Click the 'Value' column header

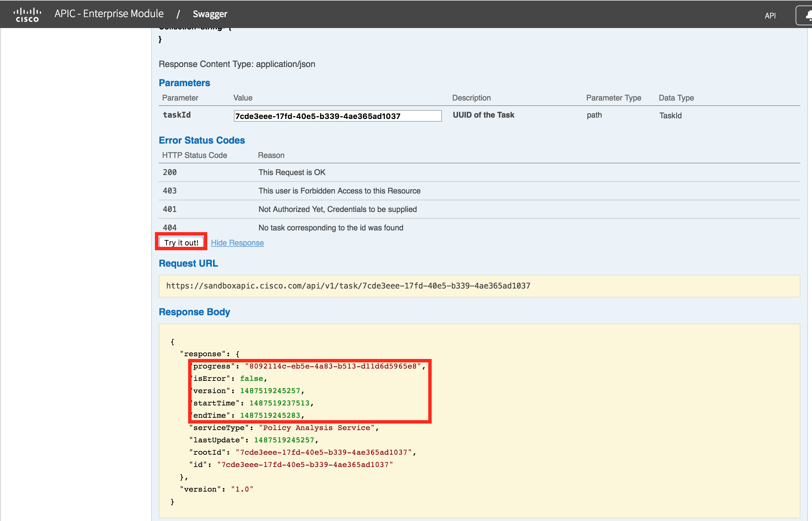tap(243, 98)
